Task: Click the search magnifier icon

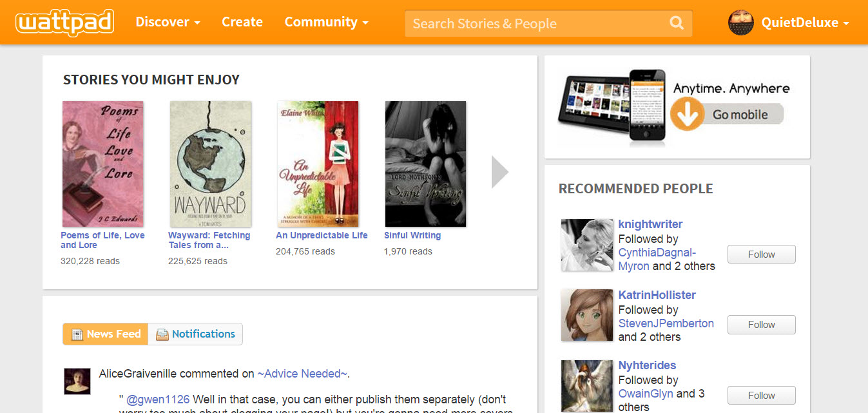Action: coord(676,23)
